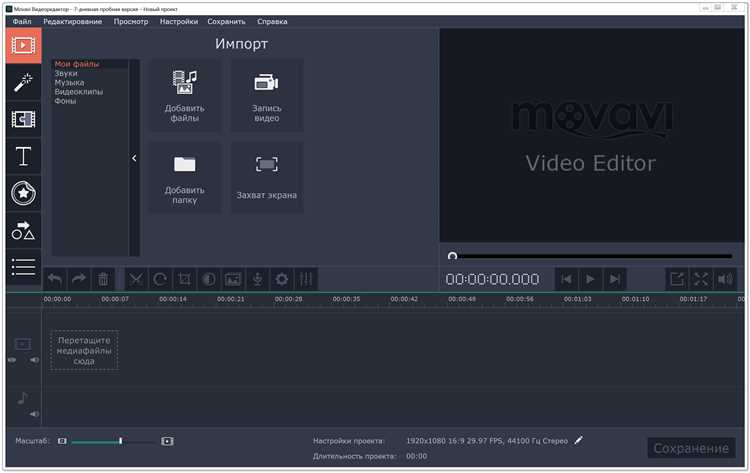This screenshot has height=473, width=750.
Task: Open the Transitions tab in the sidebar
Action: pyautogui.click(x=22, y=120)
